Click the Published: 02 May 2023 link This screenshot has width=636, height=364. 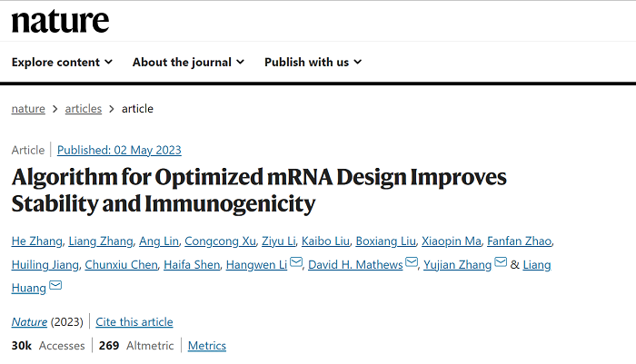119,150
